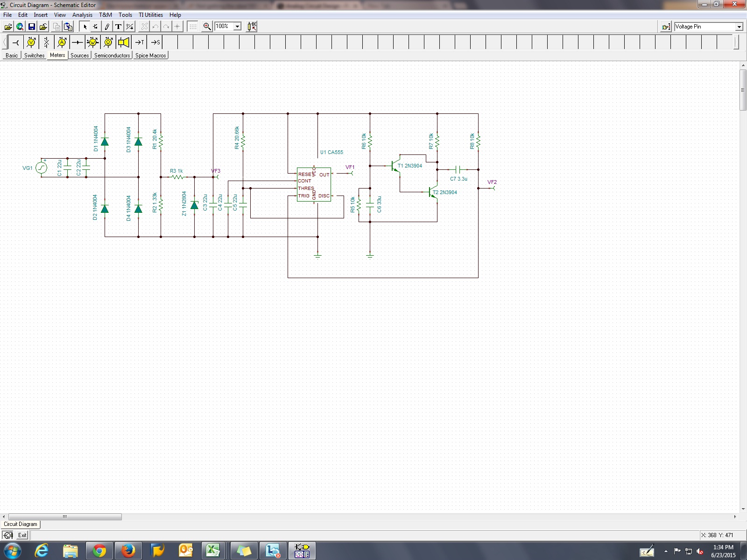The height and width of the screenshot is (560, 747).
Task: Insert an Ohmmeter component
Action: (108, 42)
